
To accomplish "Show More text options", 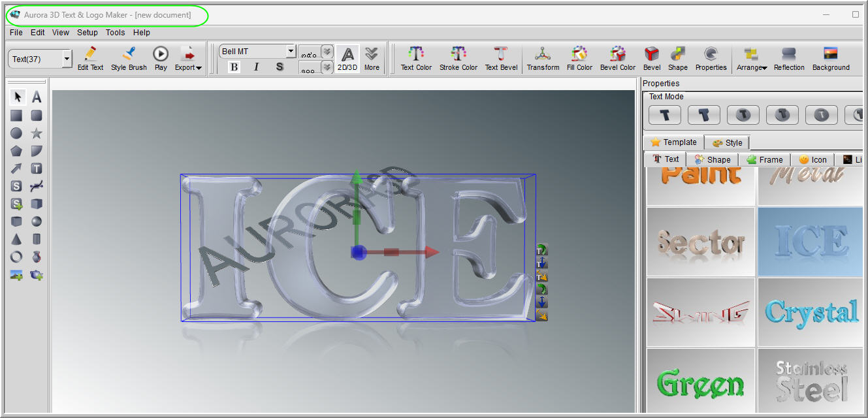I will click(x=372, y=58).
